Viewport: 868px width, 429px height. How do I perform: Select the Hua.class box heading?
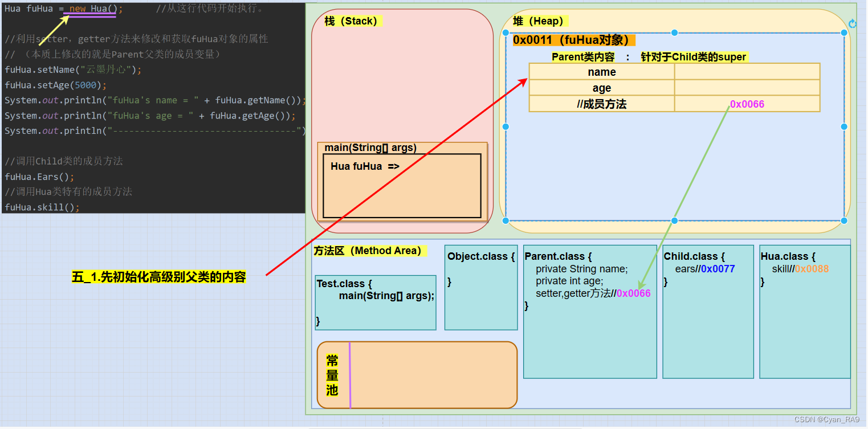coord(788,256)
